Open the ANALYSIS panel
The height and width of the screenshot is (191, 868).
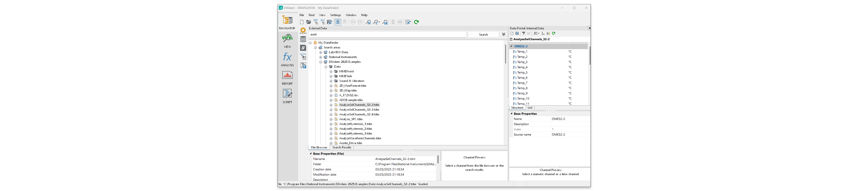coord(287,60)
